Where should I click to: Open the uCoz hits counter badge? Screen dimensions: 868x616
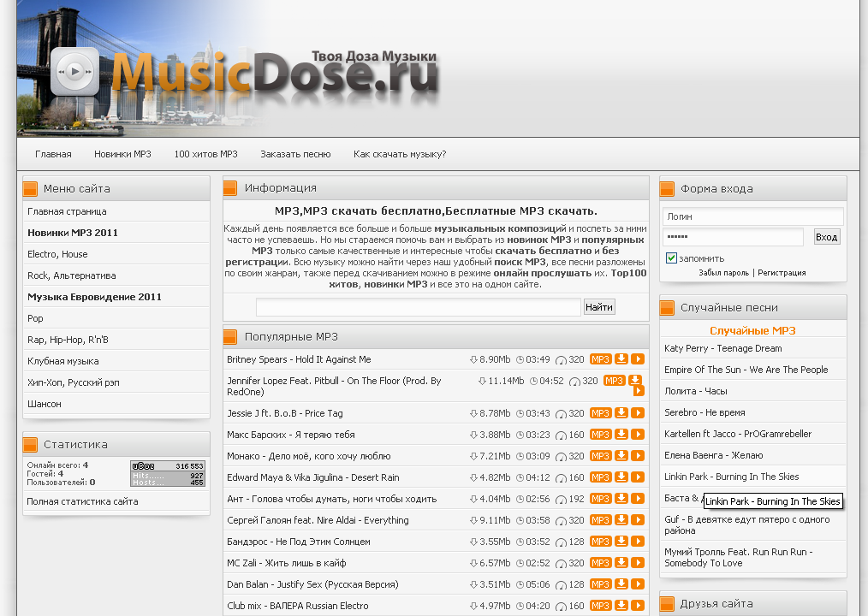tap(168, 474)
